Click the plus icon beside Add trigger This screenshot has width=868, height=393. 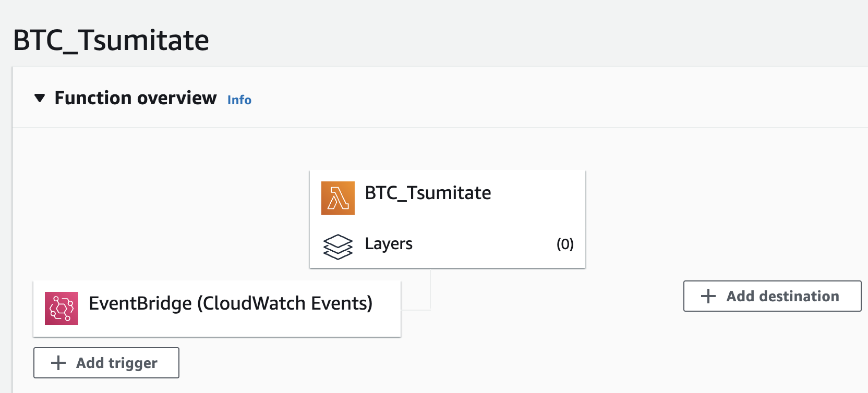[58, 363]
